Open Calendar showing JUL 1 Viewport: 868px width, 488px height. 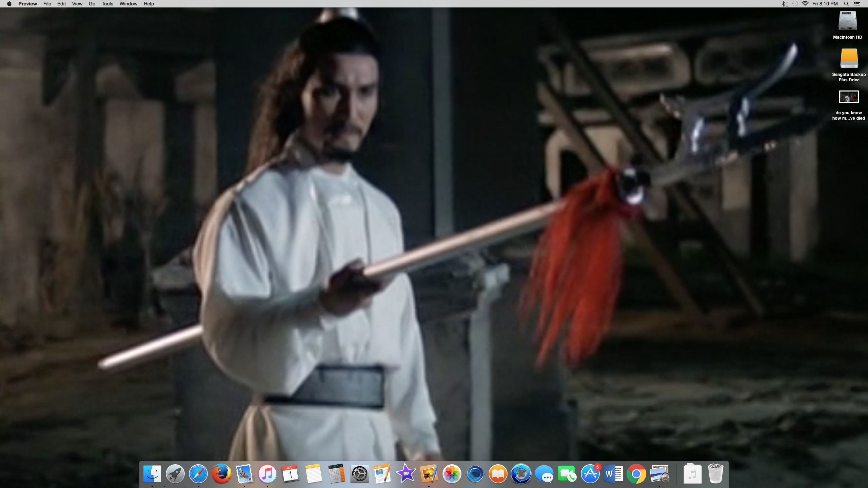tap(291, 473)
